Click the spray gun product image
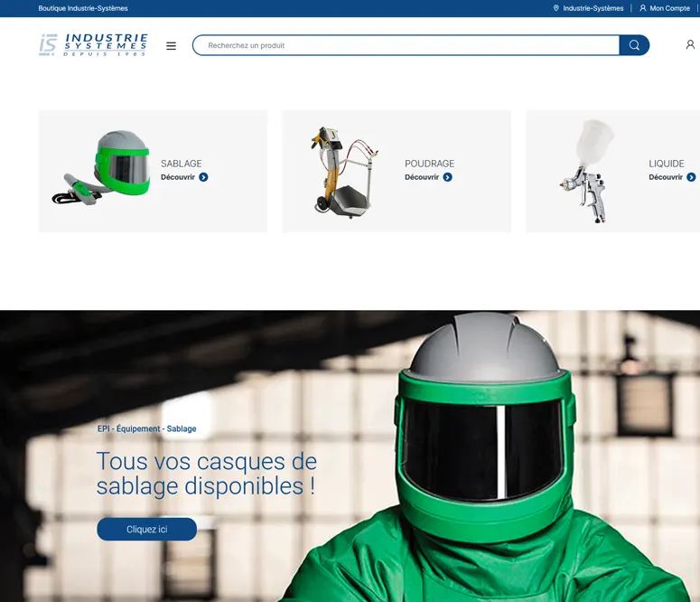The height and width of the screenshot is (602, 700). (x=586, y=172)
